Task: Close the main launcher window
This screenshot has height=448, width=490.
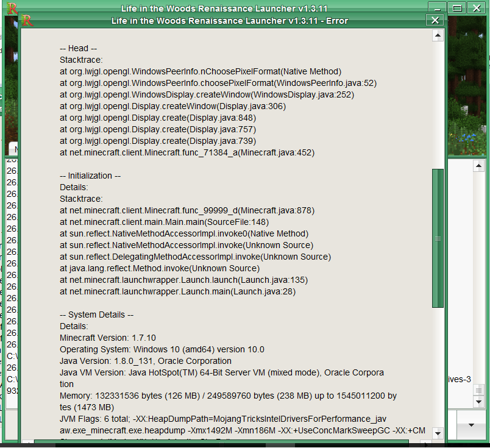Action: click(x=476, y=8)
